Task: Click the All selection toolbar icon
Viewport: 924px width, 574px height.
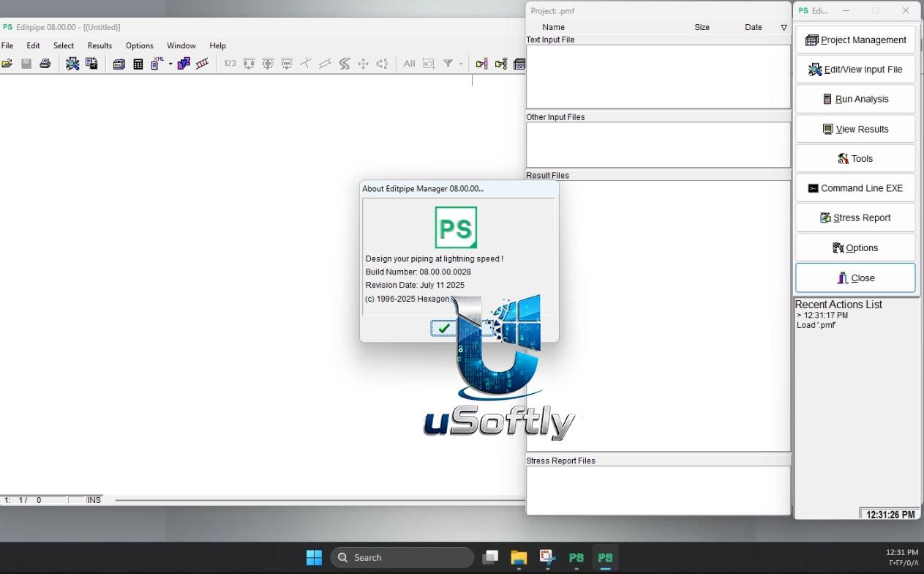Action: [409, 64]
